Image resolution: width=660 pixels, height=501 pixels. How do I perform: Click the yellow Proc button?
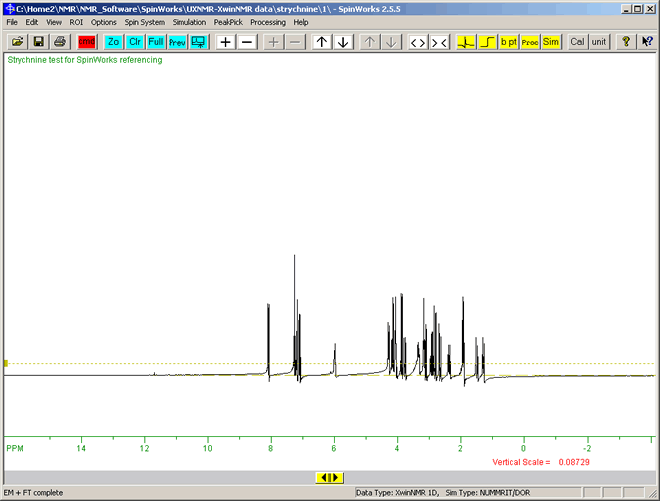(530, 42)
